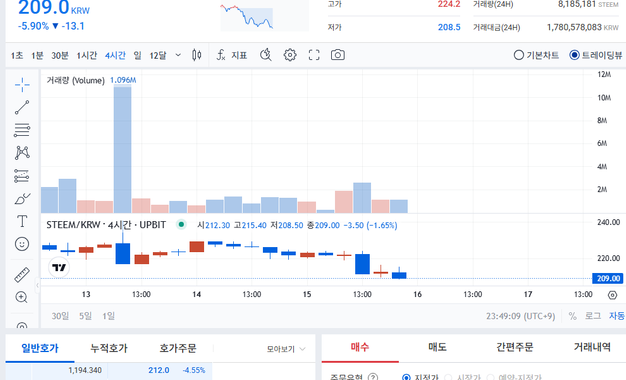The image size is (626, 380).
Task: Open chart settings gear icon
Action: (290, 55)
